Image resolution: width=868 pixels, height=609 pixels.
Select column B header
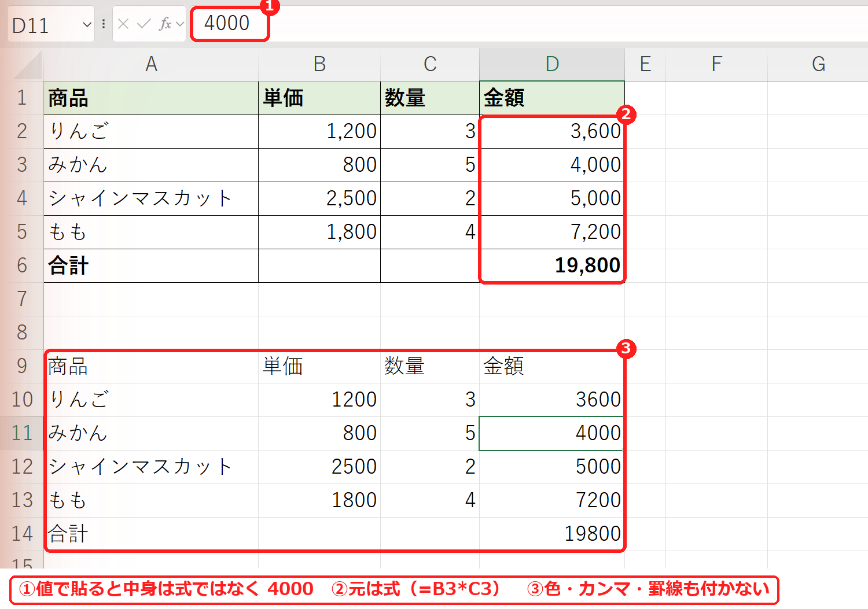[x=319, y=64]
